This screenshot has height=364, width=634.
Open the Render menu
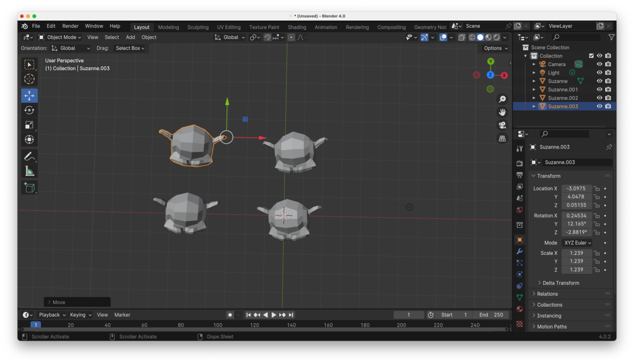point(70,26)
